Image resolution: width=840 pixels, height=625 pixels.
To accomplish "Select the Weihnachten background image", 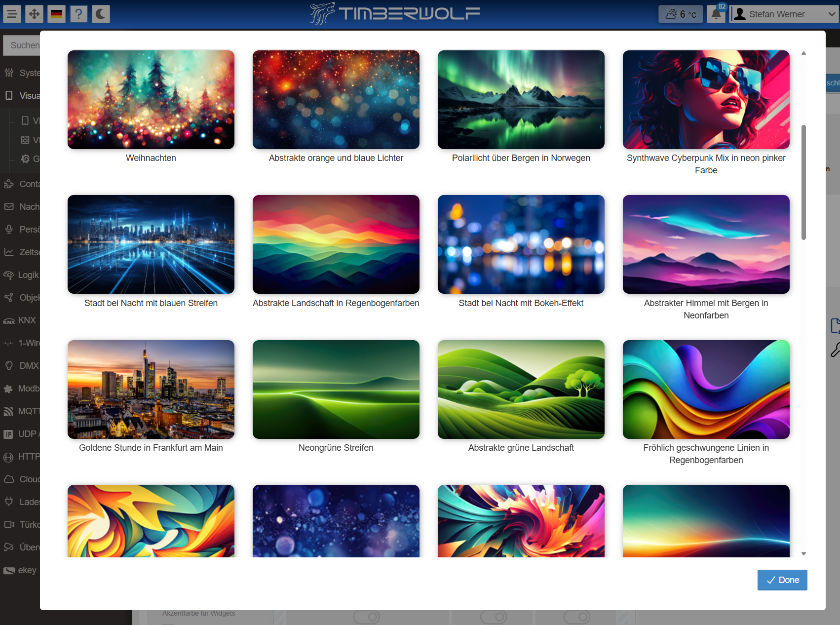I will coord(151,100).
